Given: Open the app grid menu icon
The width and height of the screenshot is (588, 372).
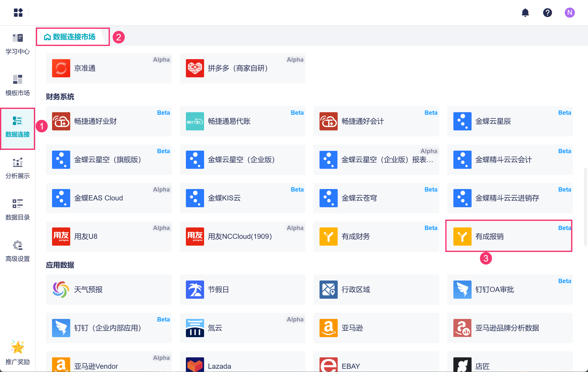Looking at the screenshot, I should (x=18, y=12).
